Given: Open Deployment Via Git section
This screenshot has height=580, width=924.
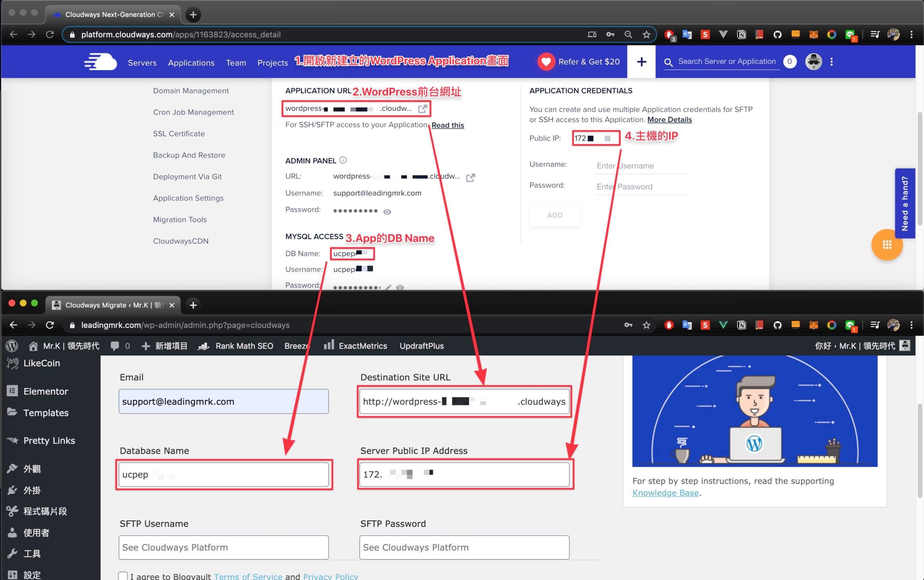Looking at the screenshot, I should (x=187, y=177).
